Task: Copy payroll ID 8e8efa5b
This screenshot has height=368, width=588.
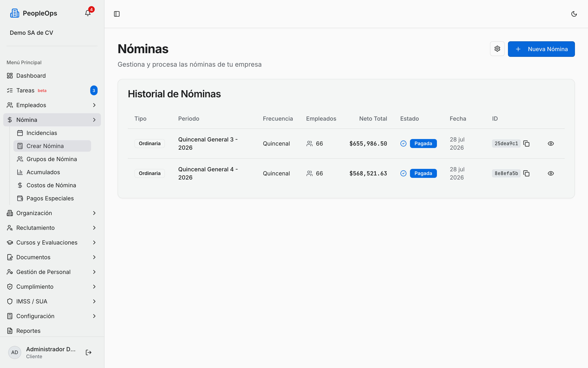Action: point(526,173)
